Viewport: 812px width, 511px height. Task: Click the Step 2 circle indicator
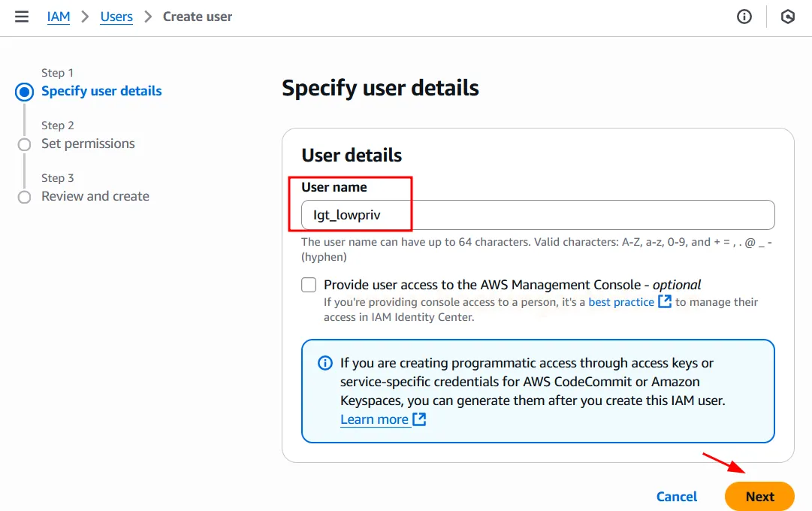pos(25,144)
